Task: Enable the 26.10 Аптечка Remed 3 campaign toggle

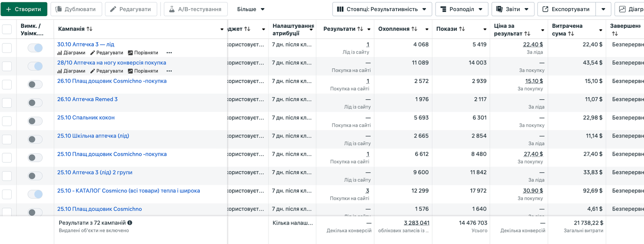Action: (35, 103)
